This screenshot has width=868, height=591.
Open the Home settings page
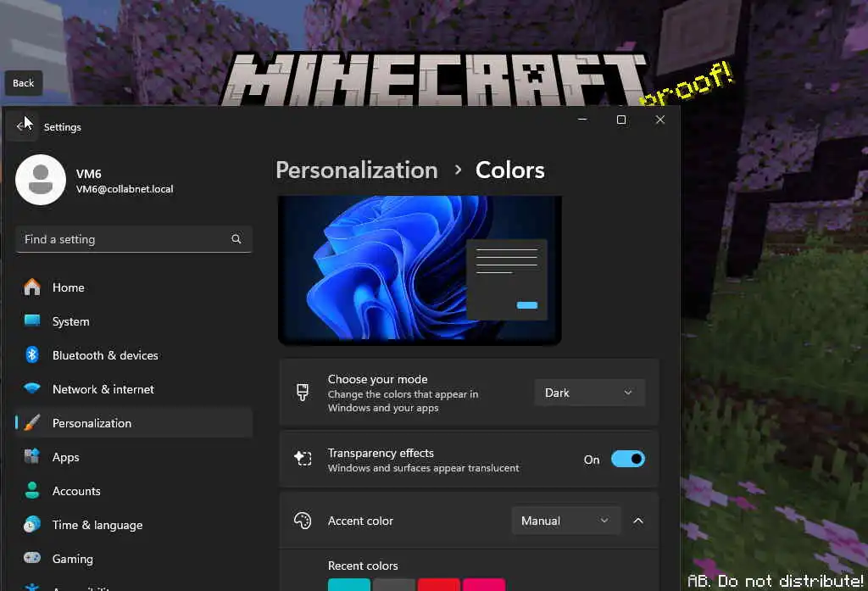click(134, 287)
